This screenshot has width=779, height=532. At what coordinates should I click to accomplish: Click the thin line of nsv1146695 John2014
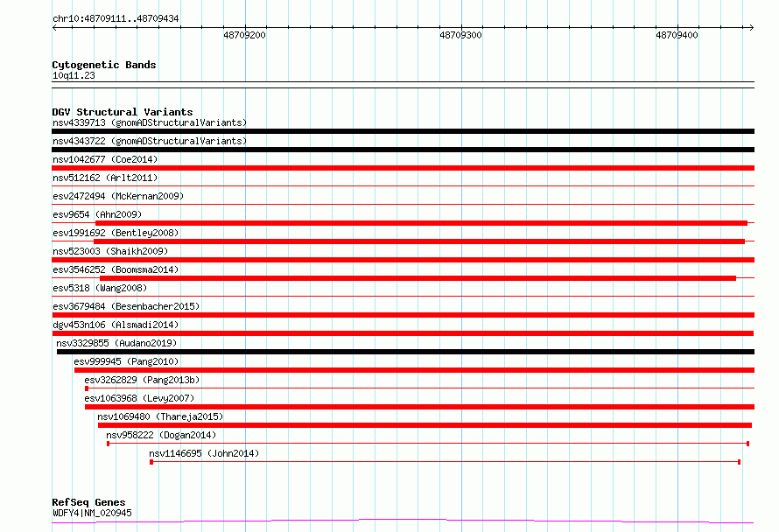point(446,462)
